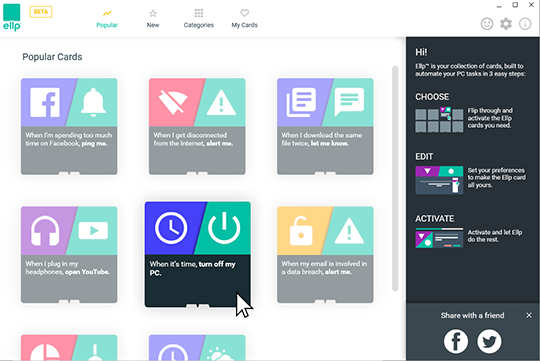
Task: Select the duplicate file download card
Action: [x=325, y=126]
